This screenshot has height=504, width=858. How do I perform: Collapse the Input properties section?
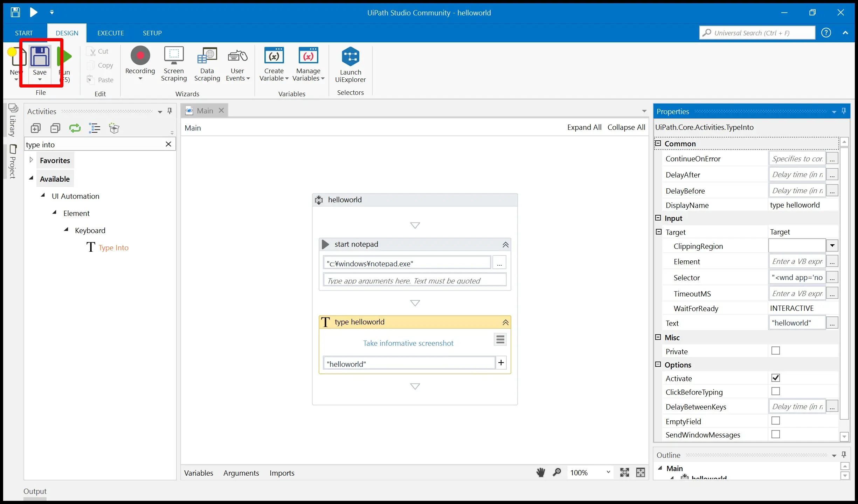click(658, 218)
